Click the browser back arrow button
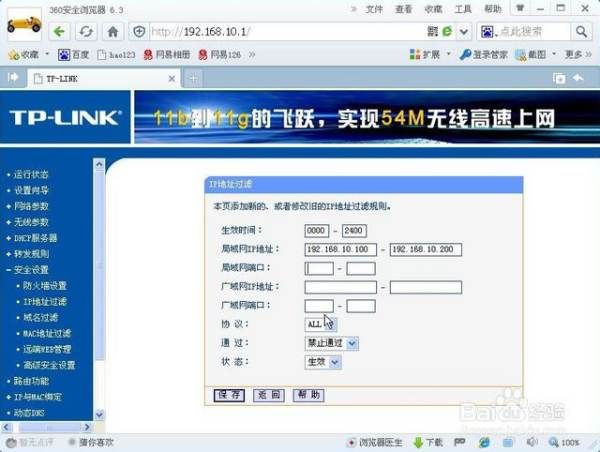This screenshot has width=600, height=452. pyautogui.click(x=59, y=32)
